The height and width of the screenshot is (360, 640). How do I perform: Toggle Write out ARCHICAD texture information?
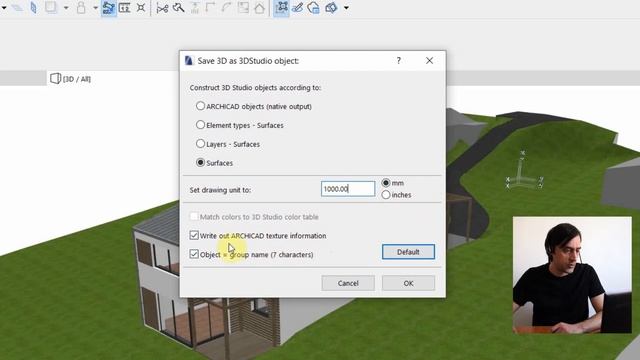pos(194,236)
